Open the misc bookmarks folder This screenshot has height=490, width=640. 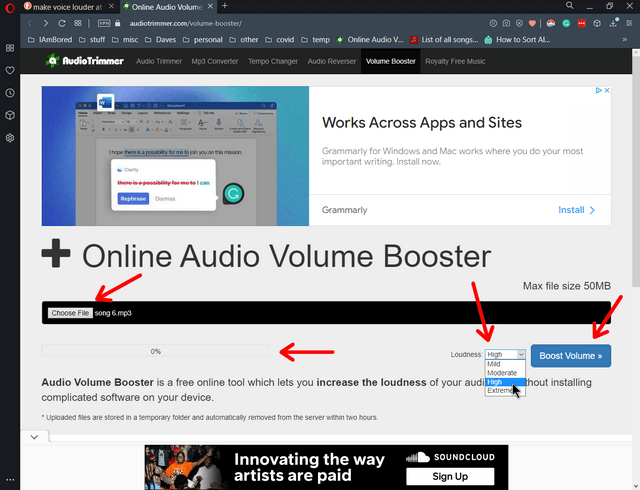click(125, 40)
